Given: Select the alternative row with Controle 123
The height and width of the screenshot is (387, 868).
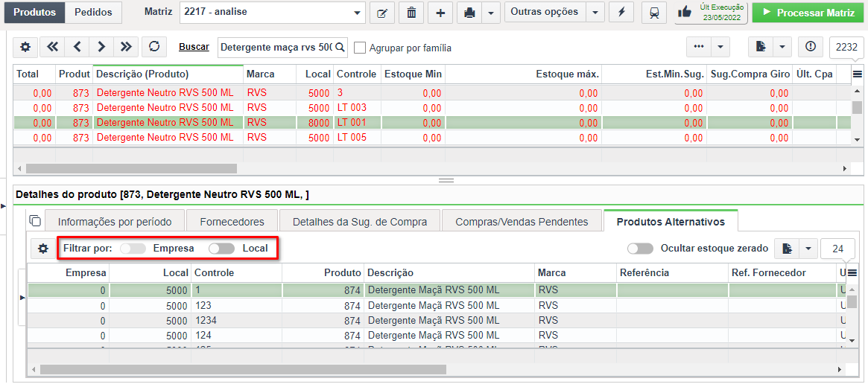Looking at the screenshot, I should pyautogui.click(x=437, y=305).
